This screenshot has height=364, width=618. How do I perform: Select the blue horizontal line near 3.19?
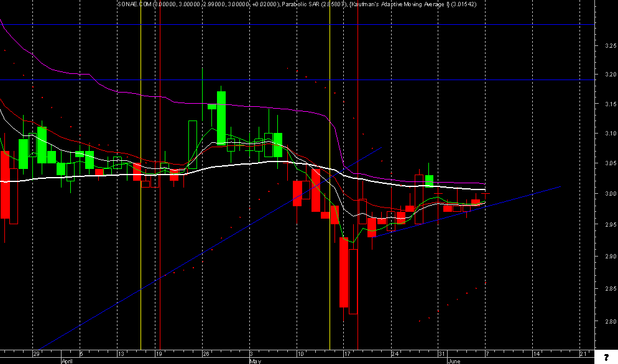[297, 80]
